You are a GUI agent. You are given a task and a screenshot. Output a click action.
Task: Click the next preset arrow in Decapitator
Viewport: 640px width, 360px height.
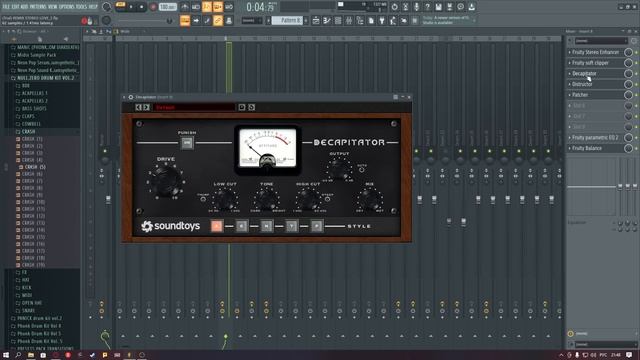146,107
